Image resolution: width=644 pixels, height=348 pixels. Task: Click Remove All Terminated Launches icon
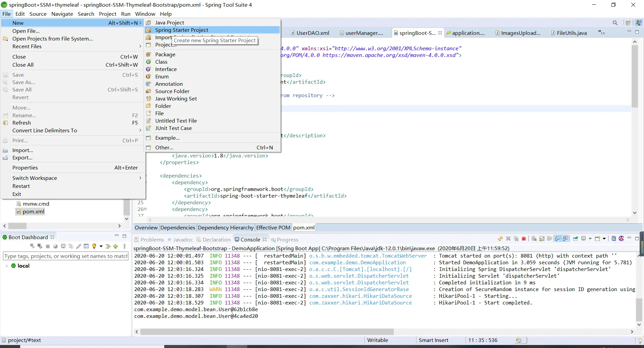click(516, 239)
